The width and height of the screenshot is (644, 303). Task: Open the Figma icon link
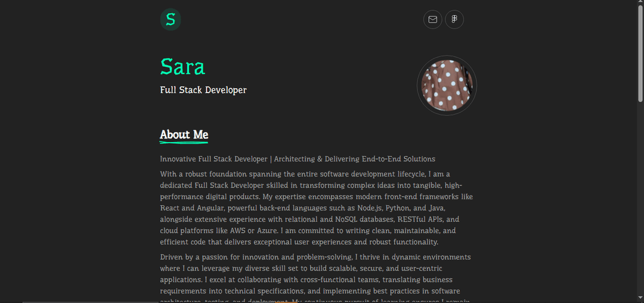(x=454, y=20)
